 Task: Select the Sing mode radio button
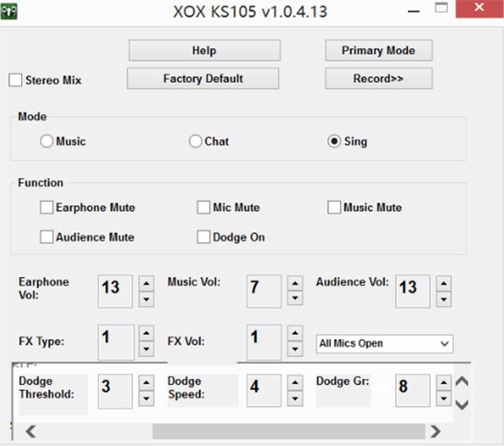tap(334, 141)
